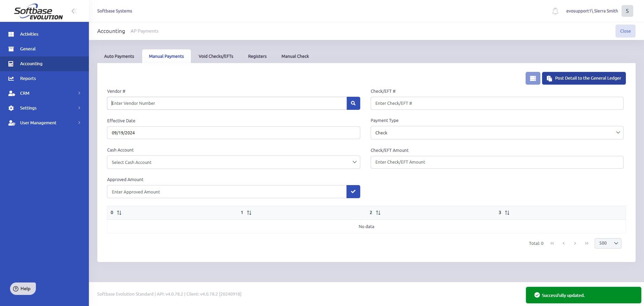Click the Total: 0 count text

(536, 244)
